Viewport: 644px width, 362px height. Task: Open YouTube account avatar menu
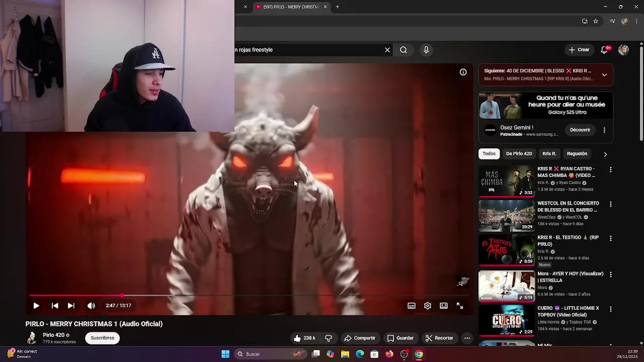[623, 50]
